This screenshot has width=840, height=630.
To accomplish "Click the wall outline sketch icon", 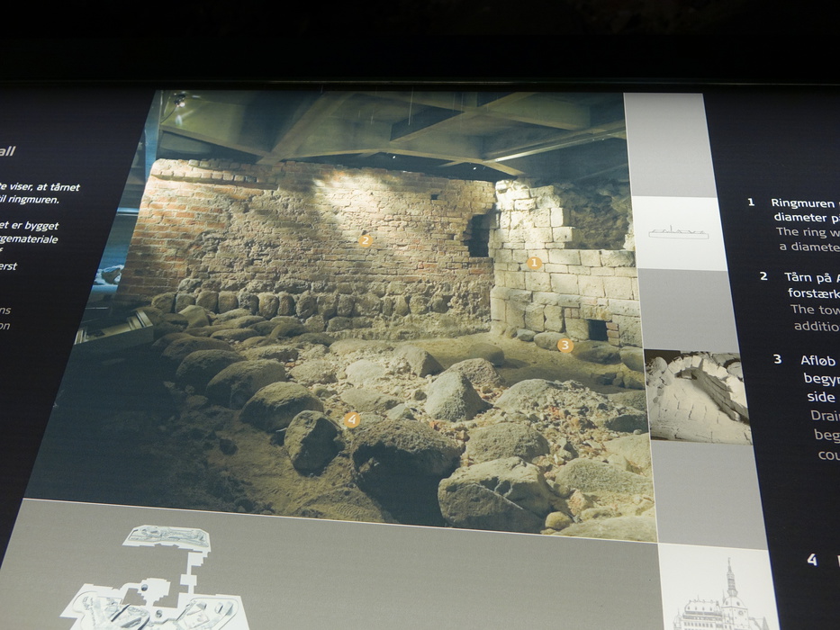I will (678, 234).
